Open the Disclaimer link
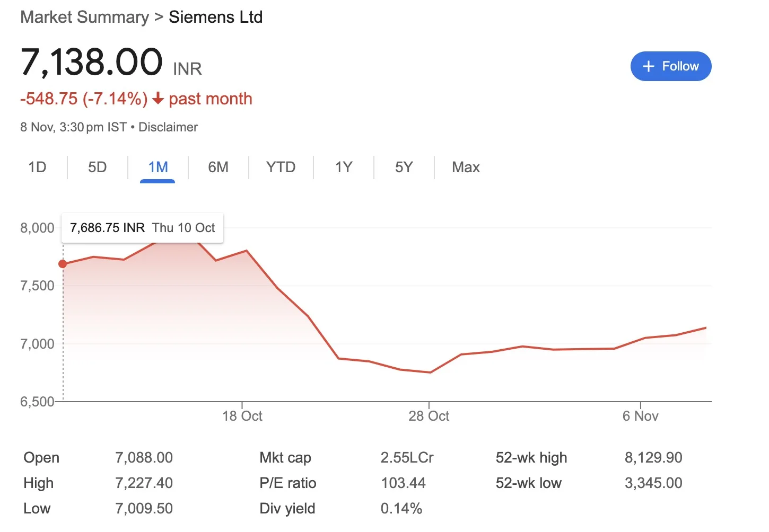Screen dimensions: 769x532 coord(168,127)
